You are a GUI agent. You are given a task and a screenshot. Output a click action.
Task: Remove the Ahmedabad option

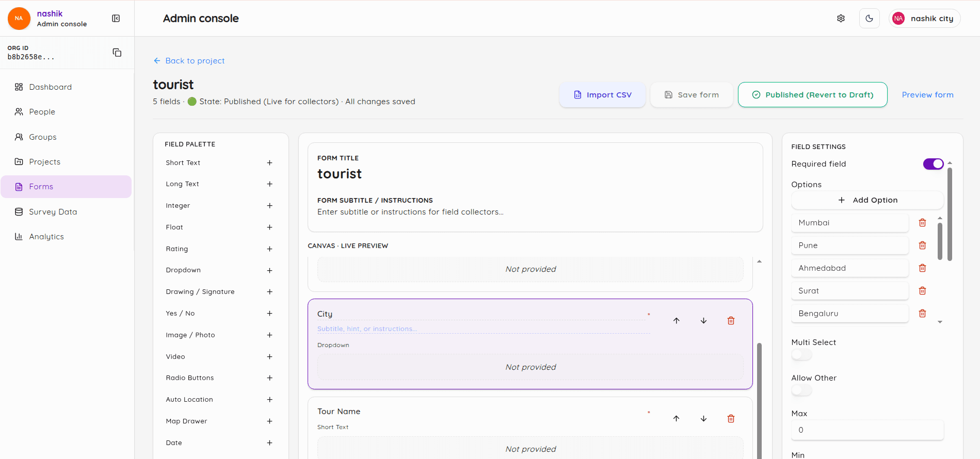tap(922, 268)
